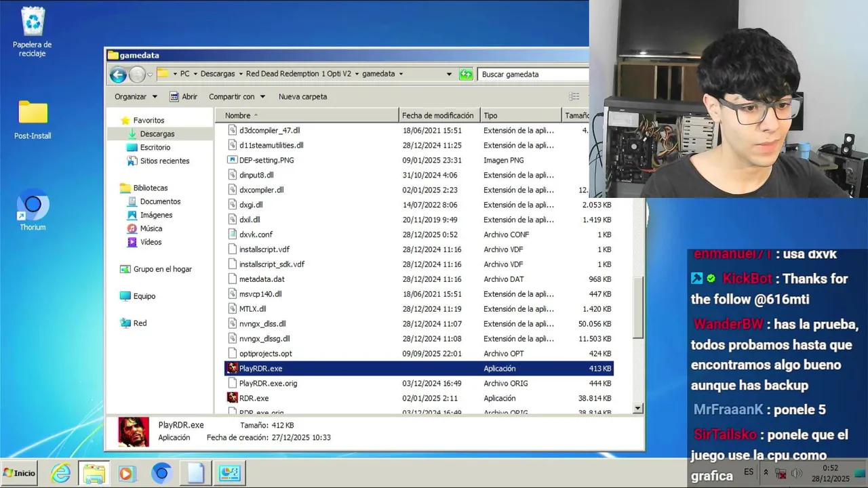Click the Explorer forward arrow button
This screenshot has width=868, height=488.
pos(137,75)
